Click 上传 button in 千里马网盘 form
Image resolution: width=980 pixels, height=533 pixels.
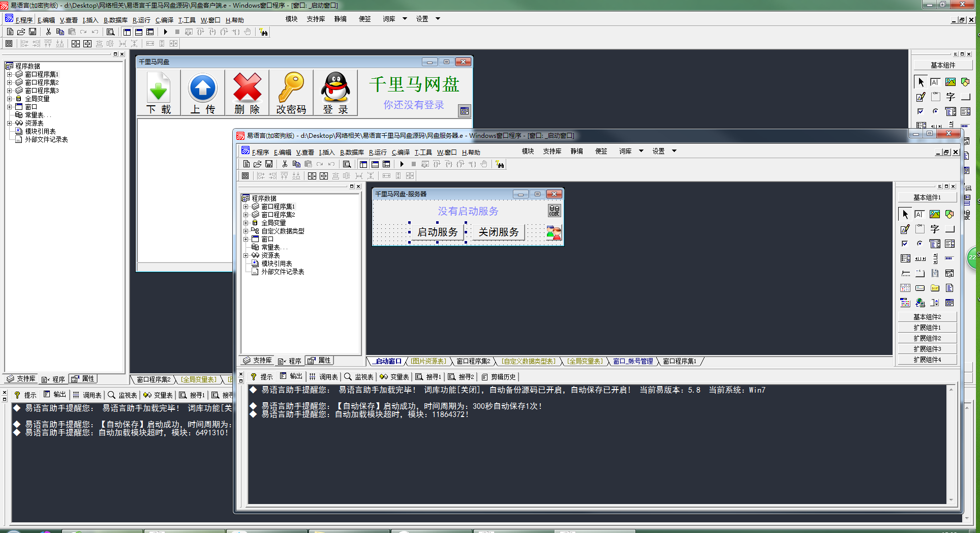[203, 93]
